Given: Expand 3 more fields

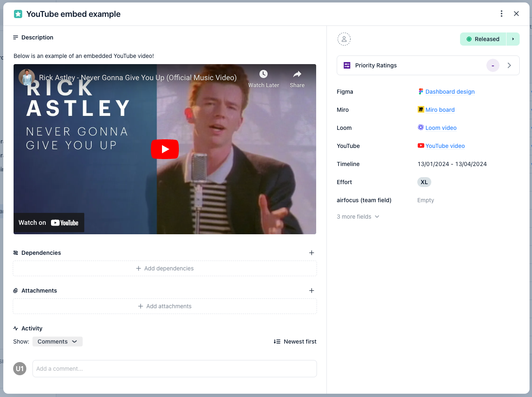Looking at the screenshot, I should point(358,217).
